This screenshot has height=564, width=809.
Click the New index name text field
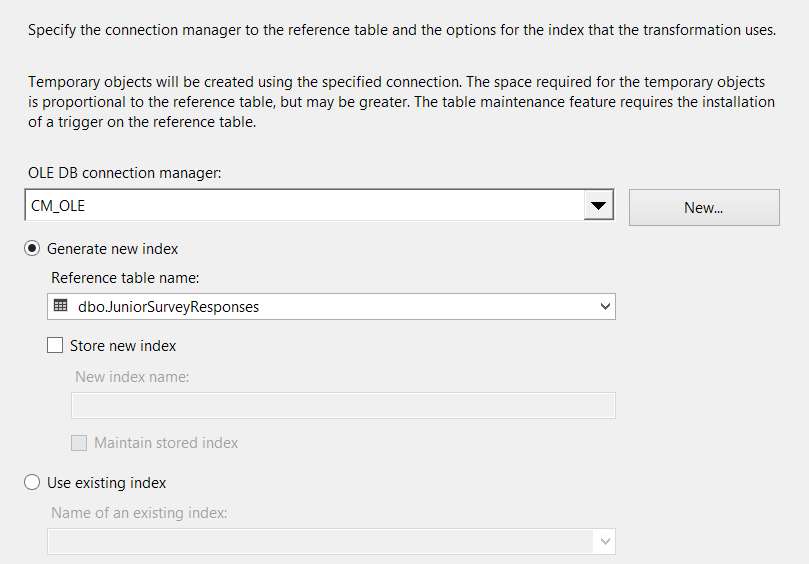click(x=343, y=405)
